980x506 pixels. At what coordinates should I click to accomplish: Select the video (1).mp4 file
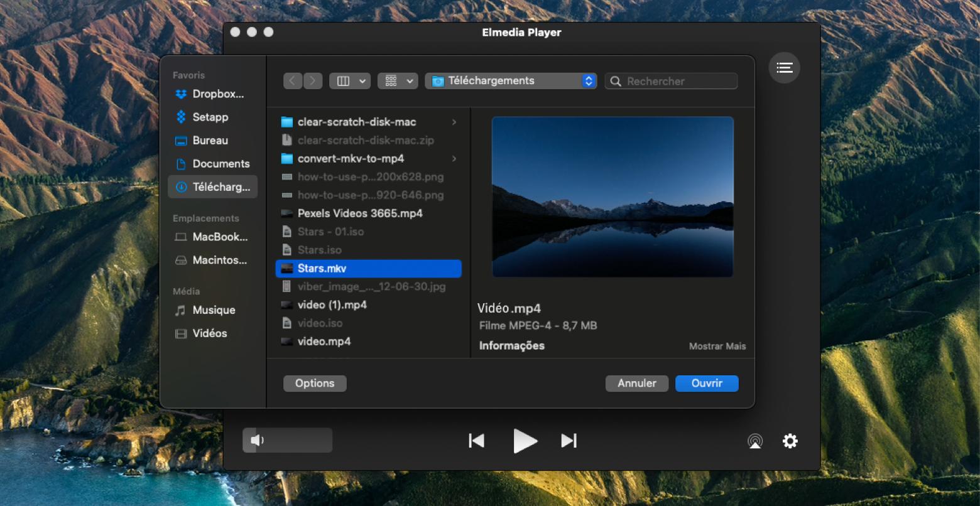369,305
